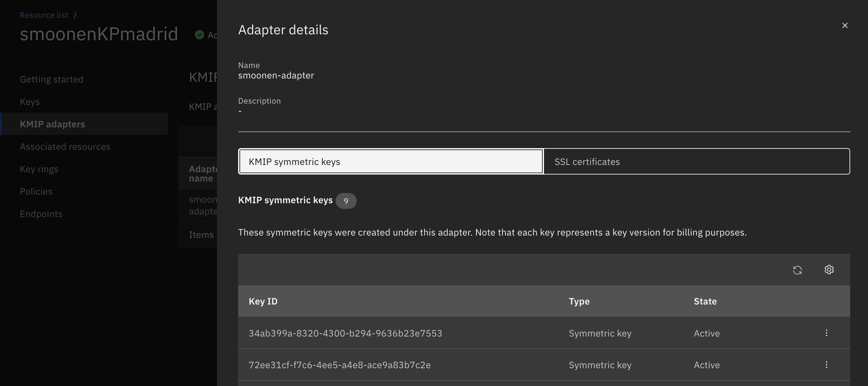Click the Type column header

click(x=579, y=302)
